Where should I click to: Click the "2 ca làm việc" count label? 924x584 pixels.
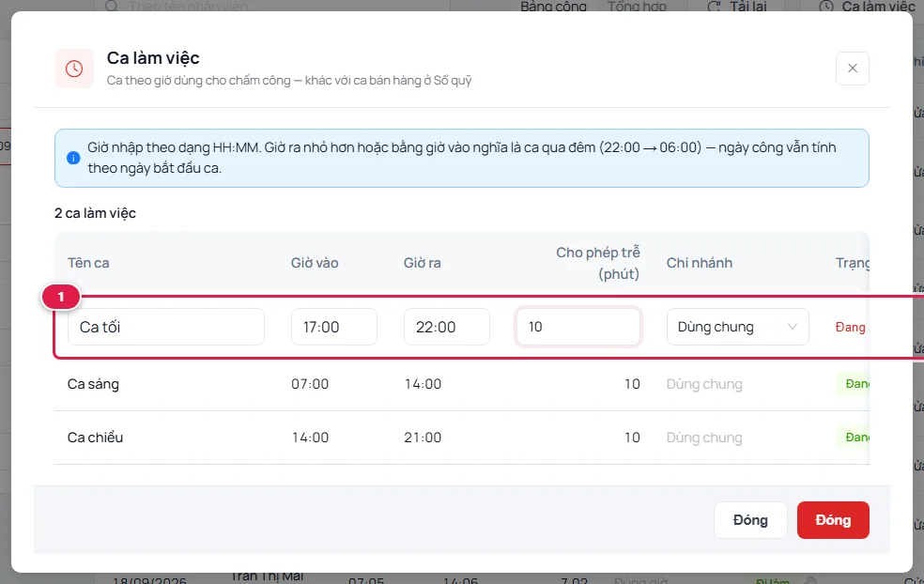tap(95, 213)
